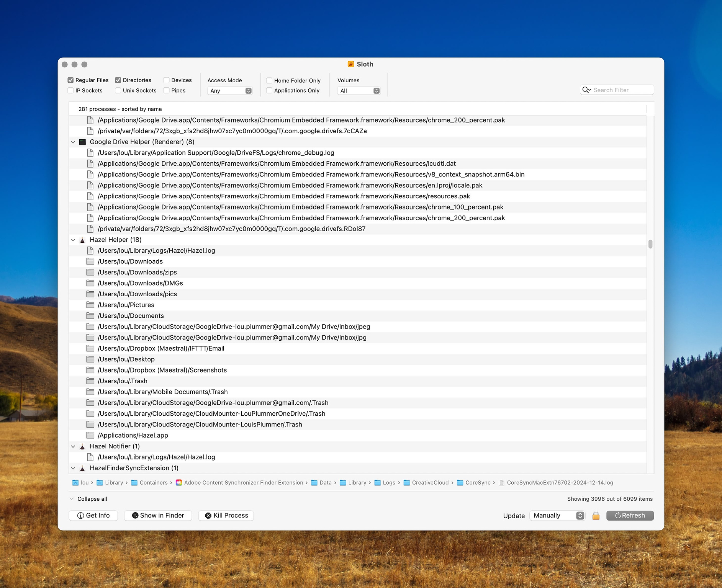Enable the Unix Sockets checkbox
Image resolution: width=722 pixels, height=588 pixels.
[118, 90]
